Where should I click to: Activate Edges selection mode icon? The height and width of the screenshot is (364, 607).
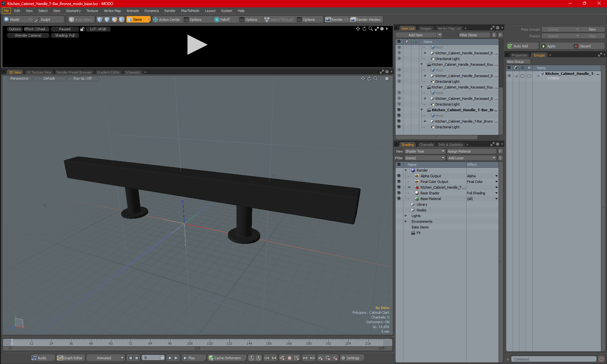point(107,20)
